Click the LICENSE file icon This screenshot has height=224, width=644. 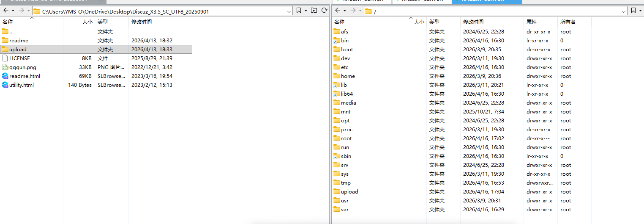[x=5, y=58]
